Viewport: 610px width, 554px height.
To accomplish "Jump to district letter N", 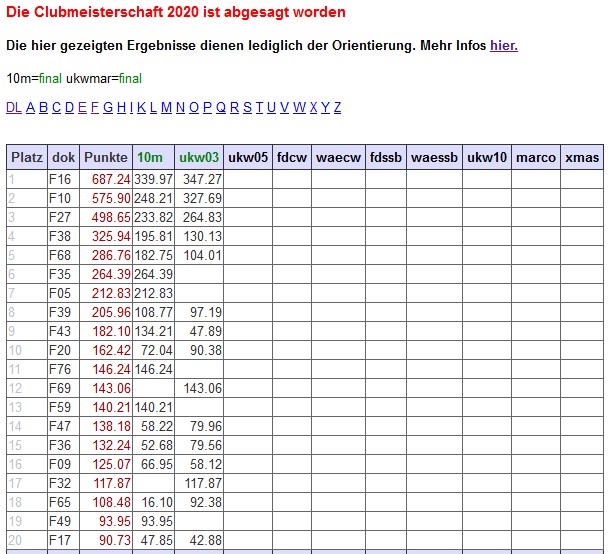I will 180,107.
